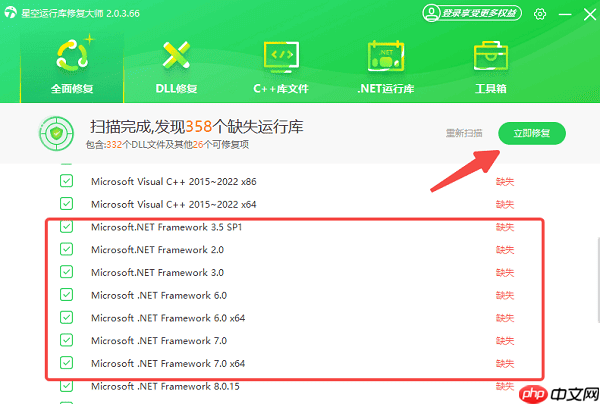Click the 立即修复 repair now button
600x404 pixels.
point(532,133)
